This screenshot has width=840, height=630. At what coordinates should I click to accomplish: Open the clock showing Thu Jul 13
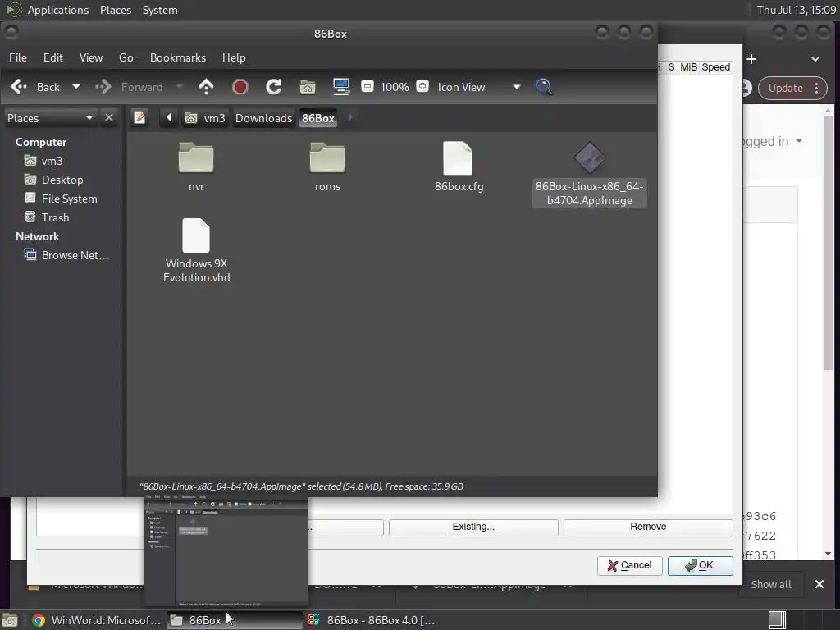[796, 10]
